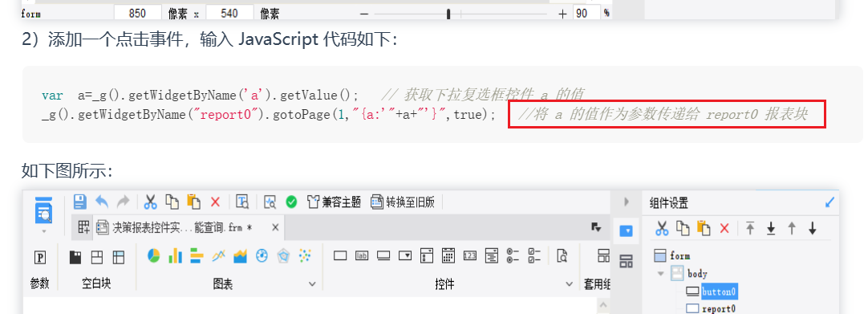Insert a radar chart
868x314 pixels.
click(283, 255)
